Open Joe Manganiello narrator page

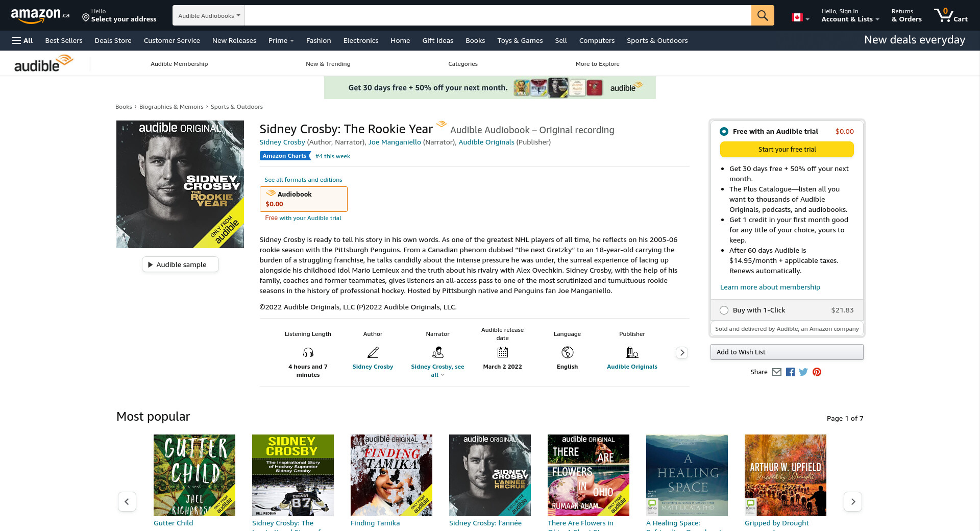(395, 142)
